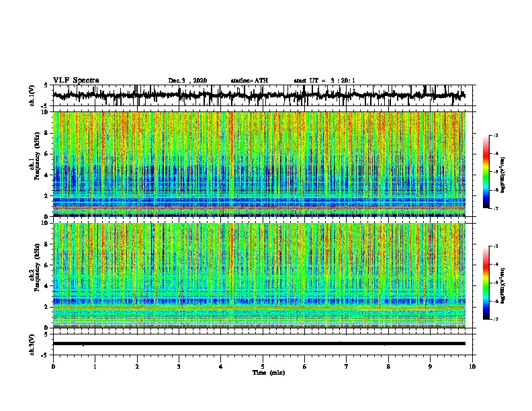Click the ch.2 spectrogram panel
The image size is (532, 411).
coord(259,275)
